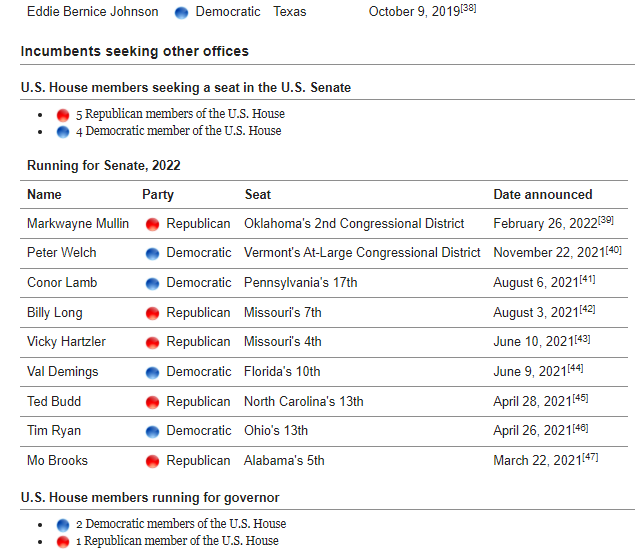635x557 pixels.
Task: Click the date 'June 9, 2021'
Action: pos(530,372)
